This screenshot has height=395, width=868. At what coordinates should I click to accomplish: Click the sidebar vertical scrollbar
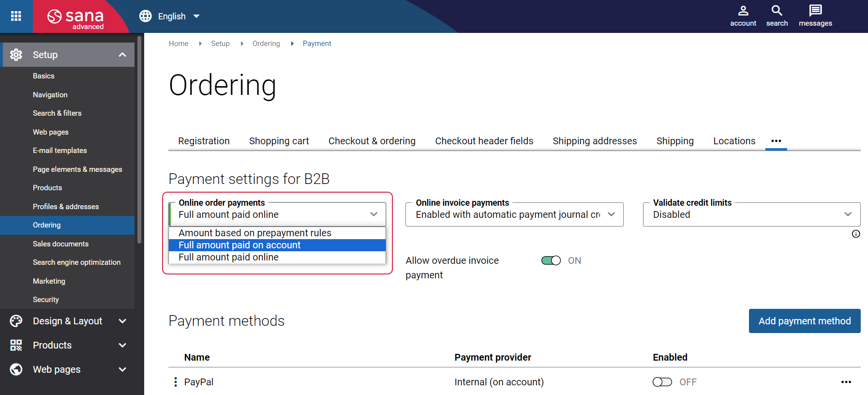(x=139, y=139)
